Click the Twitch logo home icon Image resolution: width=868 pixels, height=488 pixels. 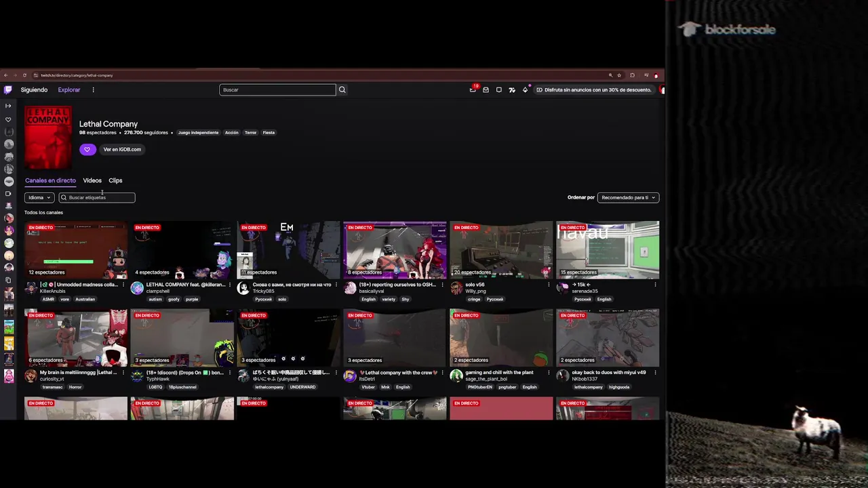coord(8,89)
